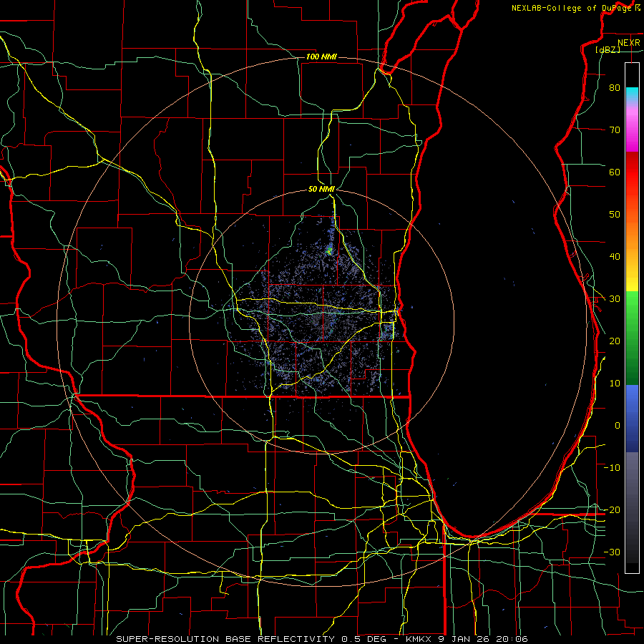Click the cyan band of the color bar
644x644 pixels.
click(632, 94)
